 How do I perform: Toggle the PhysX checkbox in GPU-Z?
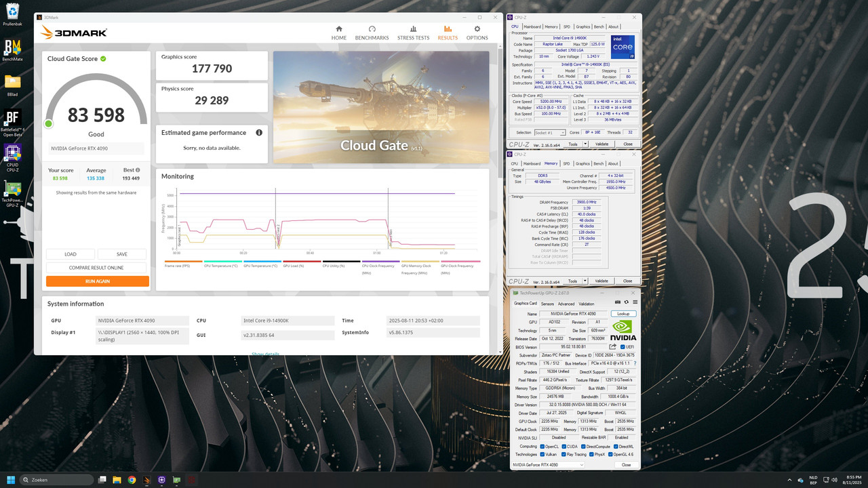tap(591, 454)
